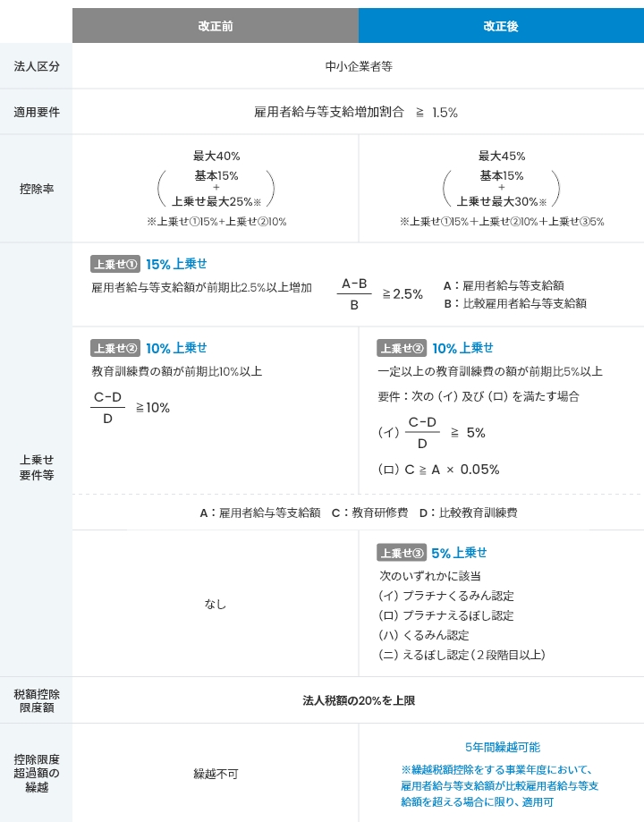Click the D：比較教育訓練費 legend text
Viewport: 644px width, 822px height.
469,513
